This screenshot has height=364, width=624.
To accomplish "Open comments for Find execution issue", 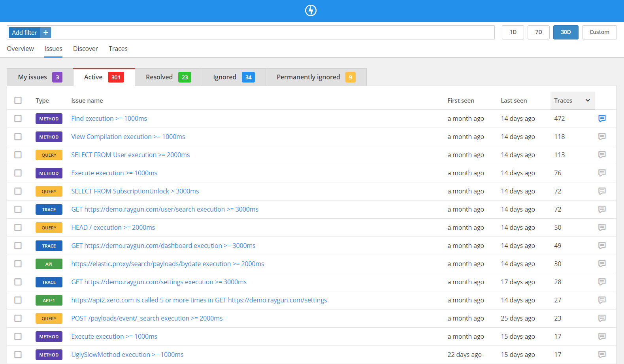I will pos(602,118).
